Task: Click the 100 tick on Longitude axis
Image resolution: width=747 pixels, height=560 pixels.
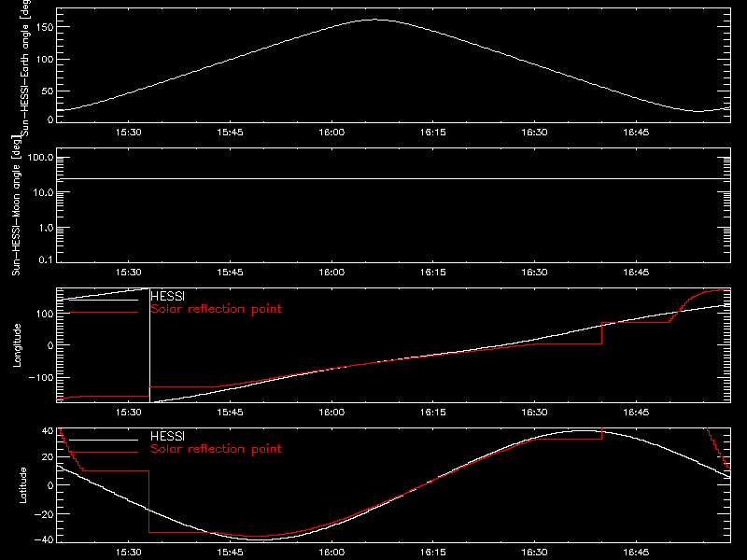Action: (45, 314)
